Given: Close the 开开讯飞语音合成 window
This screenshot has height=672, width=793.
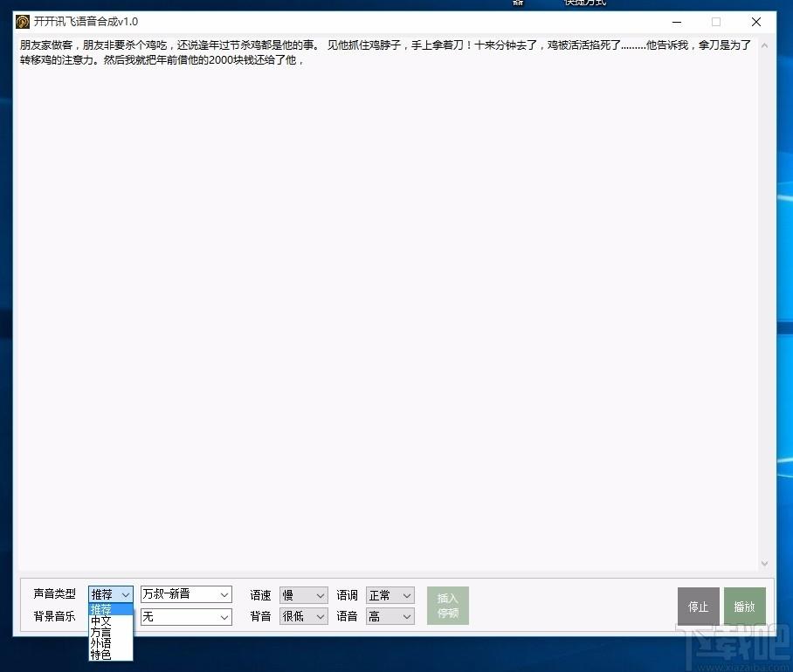Looking at the screenshot, I should click(x=756, y=22).
